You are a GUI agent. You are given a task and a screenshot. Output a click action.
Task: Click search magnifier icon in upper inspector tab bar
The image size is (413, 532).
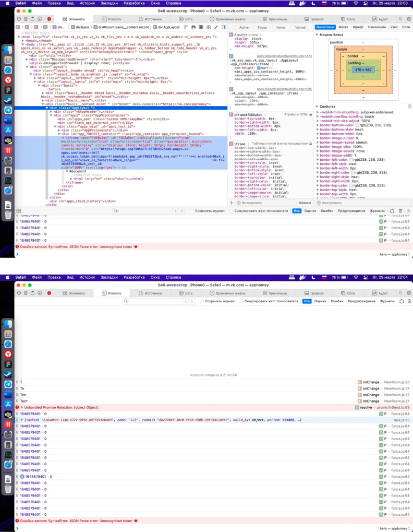[400, 19]
